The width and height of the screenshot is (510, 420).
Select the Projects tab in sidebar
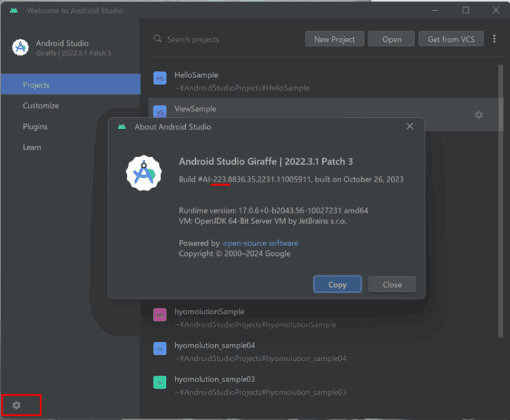click(70, 84)
